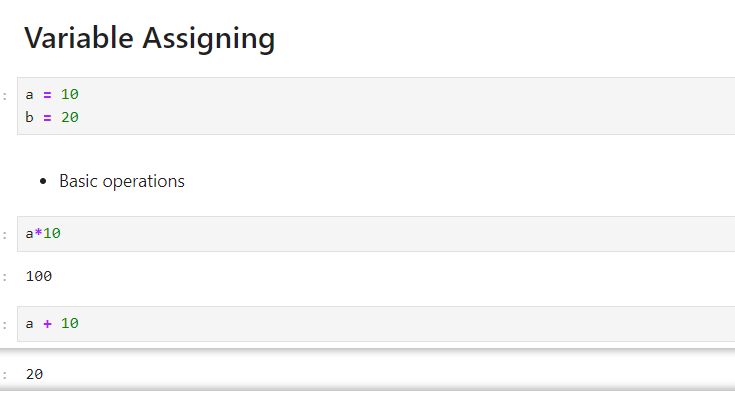Select the 'Basic operations' markdown bullet text
The height and width of the screenshot is (396, 735).
pos(122,181)
